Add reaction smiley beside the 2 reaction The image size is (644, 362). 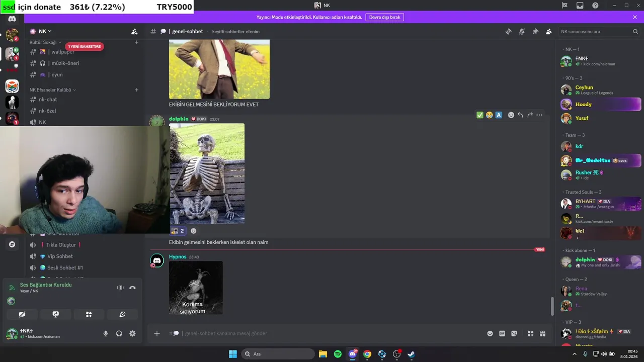click(x=194, y=231)
